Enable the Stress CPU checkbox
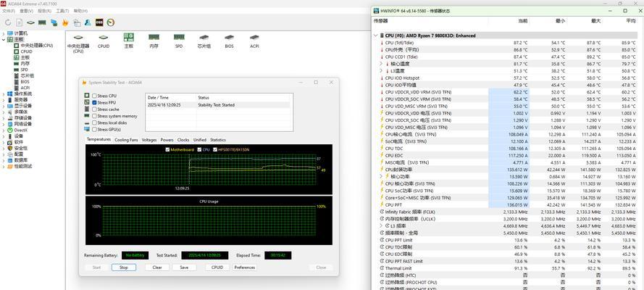The image size is (644, 290). pyautogui.click(x=94, y=96)
